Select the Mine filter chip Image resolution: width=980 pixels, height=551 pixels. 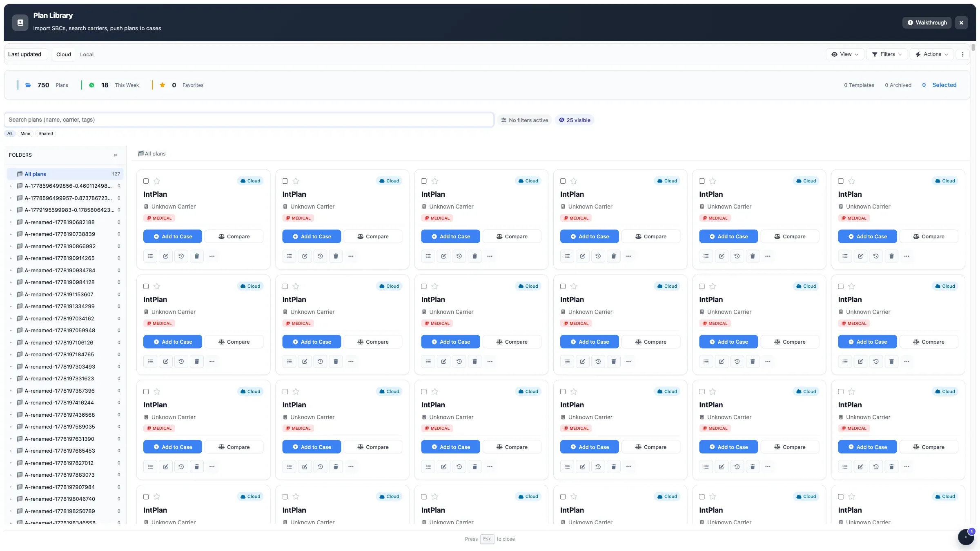[25, 133]
